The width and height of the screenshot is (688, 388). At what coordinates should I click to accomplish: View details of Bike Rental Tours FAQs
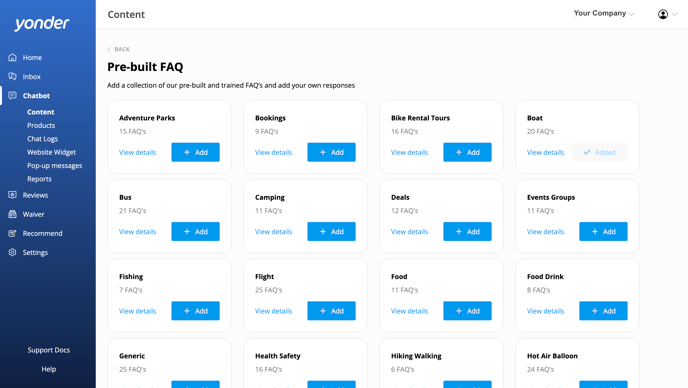point(409,152)
